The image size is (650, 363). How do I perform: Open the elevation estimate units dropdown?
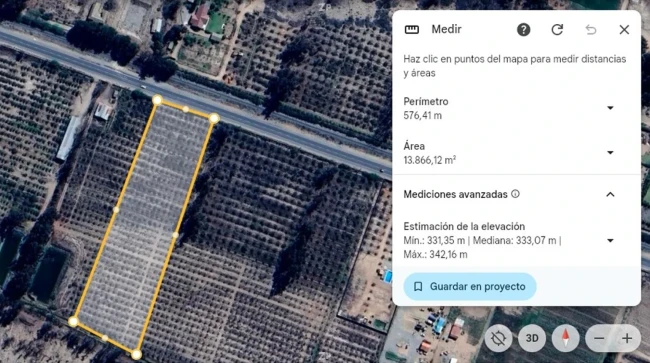(x=610, y=240)
